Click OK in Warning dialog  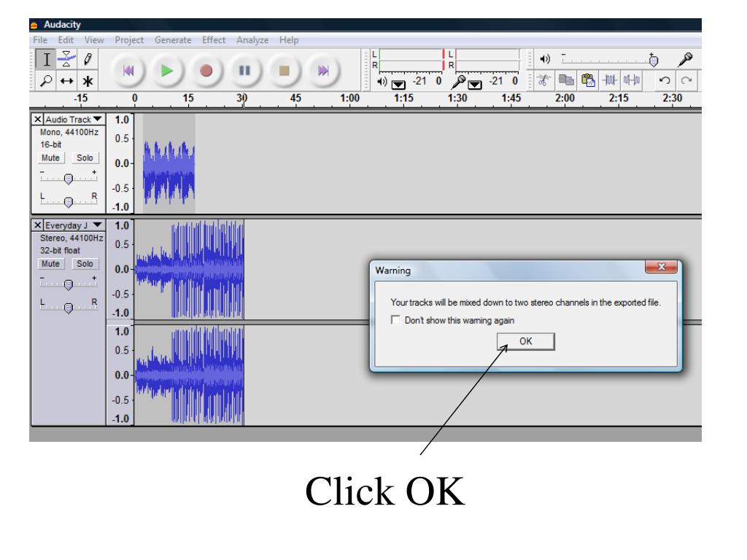(x=525, y=341)
